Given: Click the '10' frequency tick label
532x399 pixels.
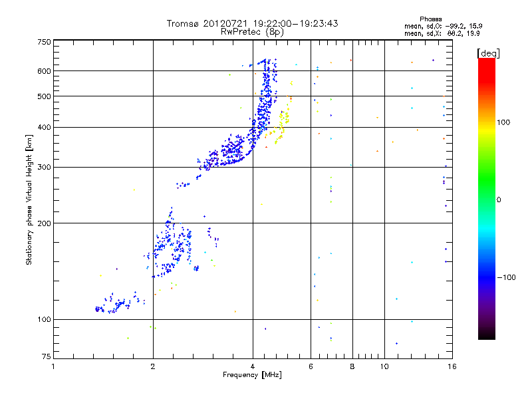Looking at the screenshot, I should click(384, 366).
